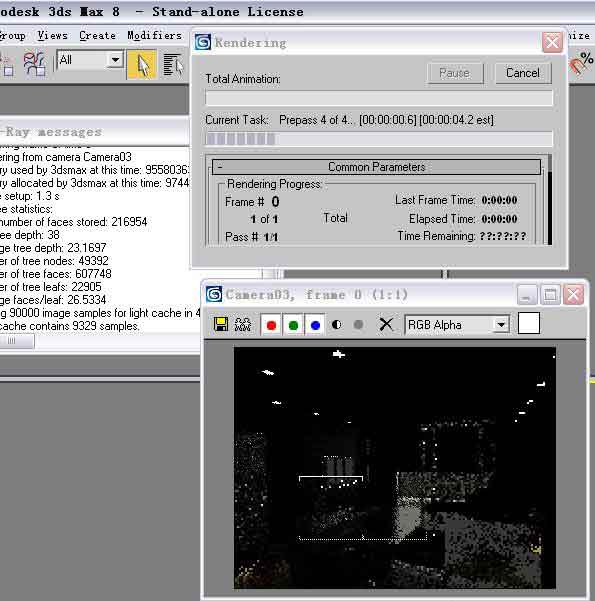Minimize the Camera03 frame window

526,295
